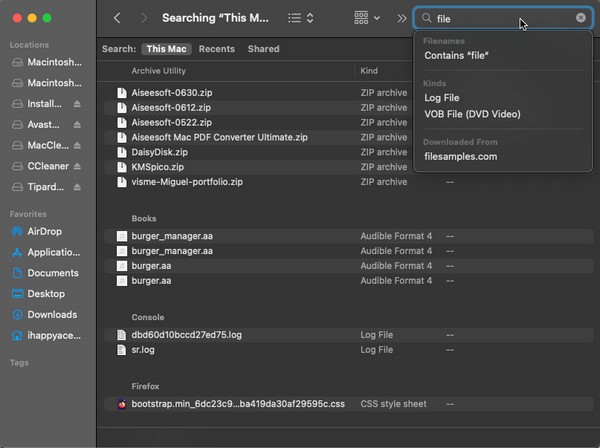Screen dimensions: 600x448
Task: Click the zip icon of DaisyDisk.zip
Action: pyautogui.click(x=122, y=152)
